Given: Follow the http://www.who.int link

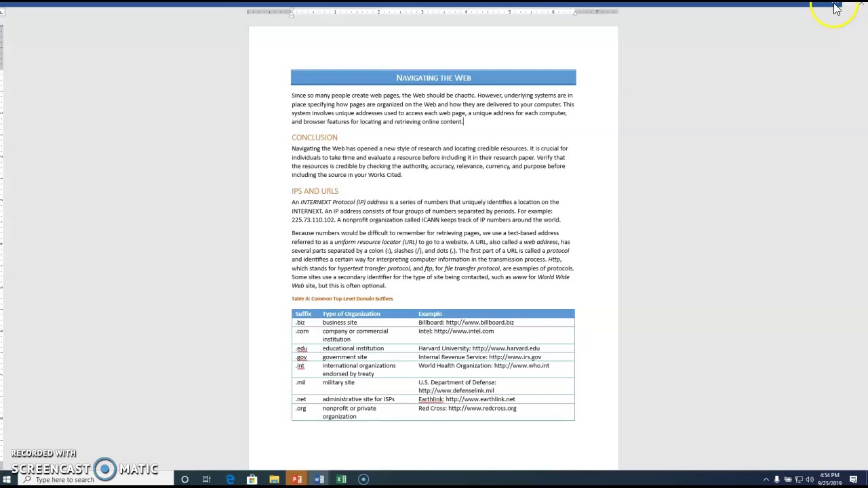Looking at the screenshot, I should coord(521,366).
